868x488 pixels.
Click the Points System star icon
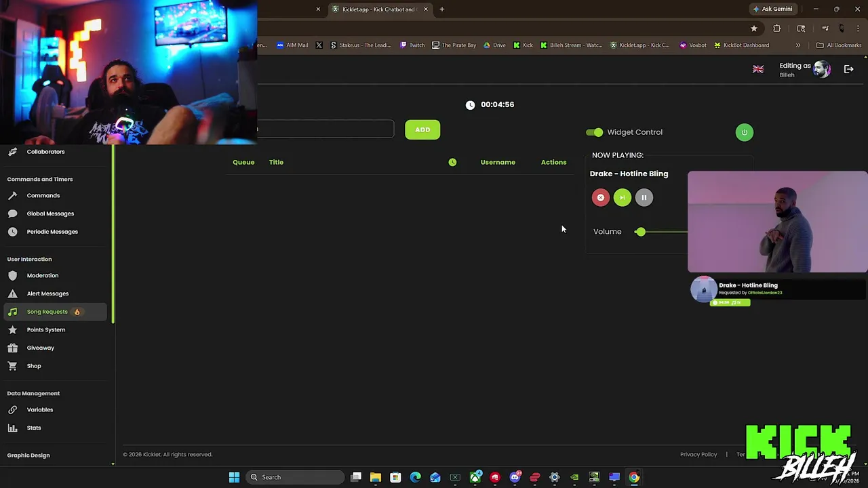(12, 330)
